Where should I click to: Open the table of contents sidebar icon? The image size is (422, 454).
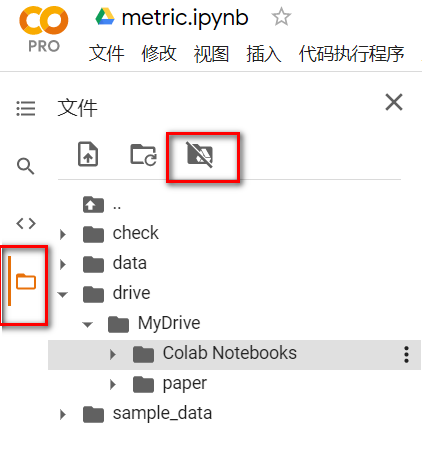pyautogui.click(x=26, y=109)
